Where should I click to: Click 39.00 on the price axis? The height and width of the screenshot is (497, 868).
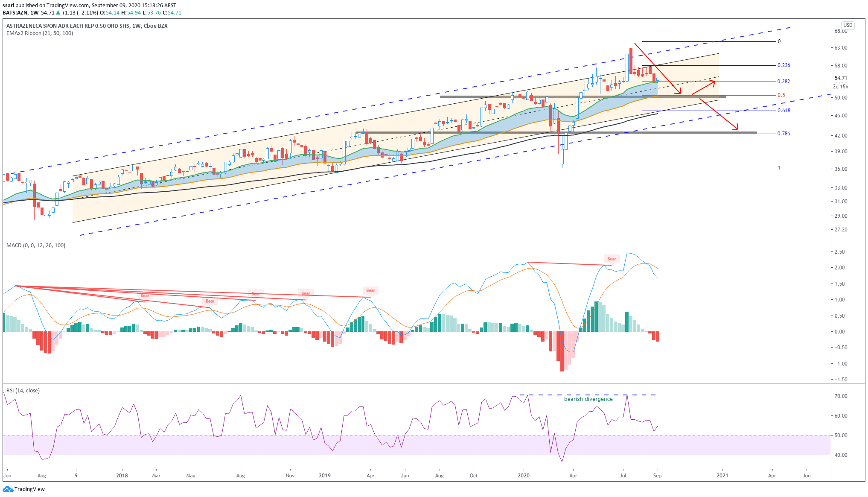pos(841,152)
